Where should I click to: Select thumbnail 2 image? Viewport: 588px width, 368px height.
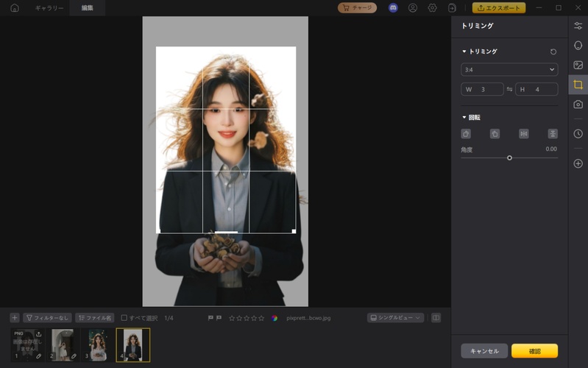tap(63, 345)
